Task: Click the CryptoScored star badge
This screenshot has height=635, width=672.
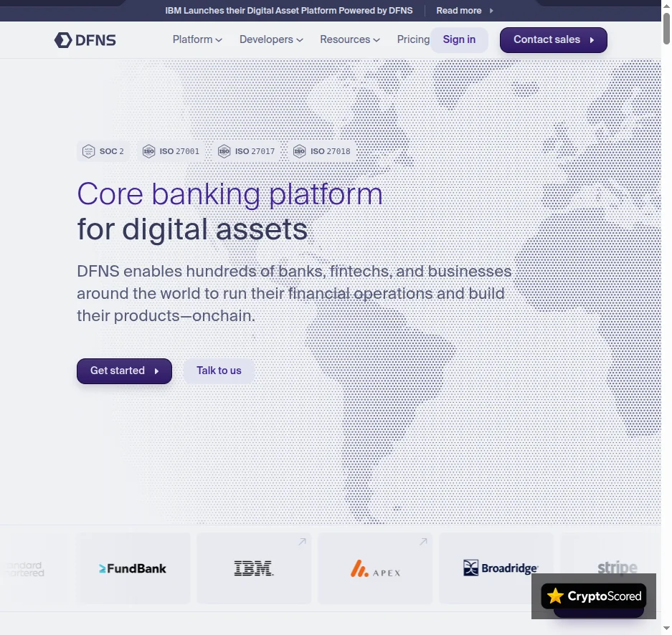Action: tap(594, 596)
